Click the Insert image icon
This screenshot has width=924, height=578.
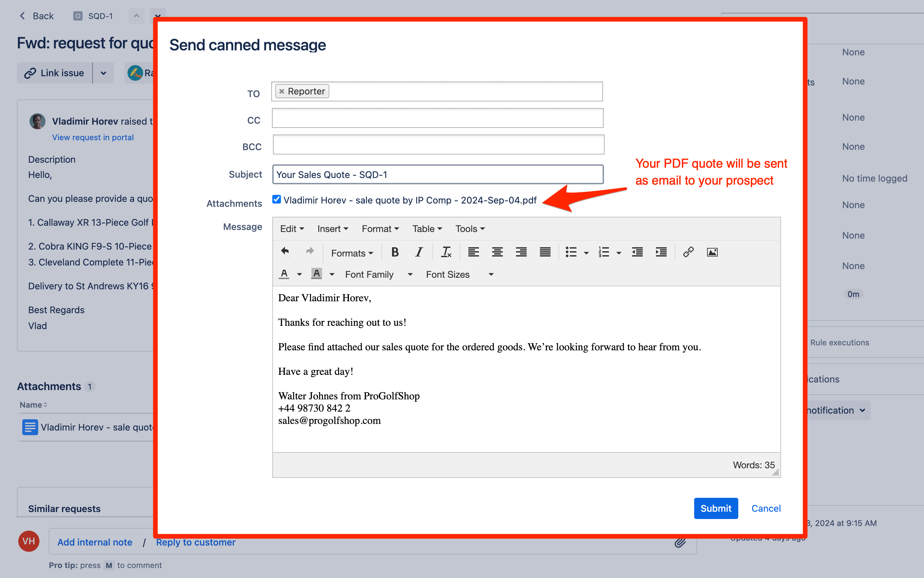[712, 252]
